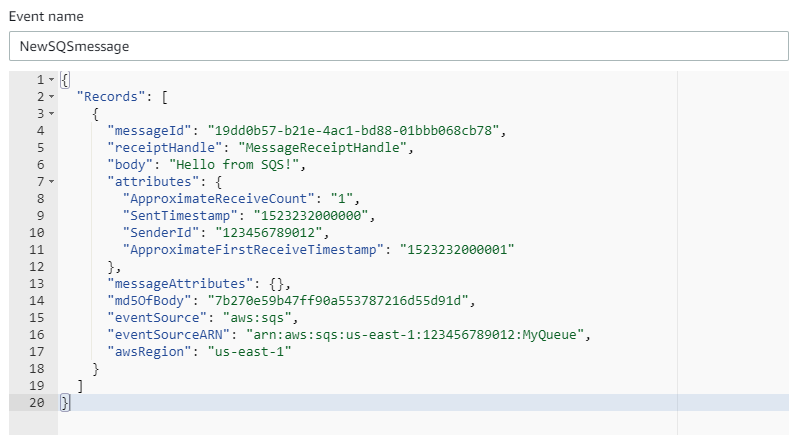The image size is (804, 435).
Task: Click the "us-east-1" value on line 17
Action: [x=250, y=351]
